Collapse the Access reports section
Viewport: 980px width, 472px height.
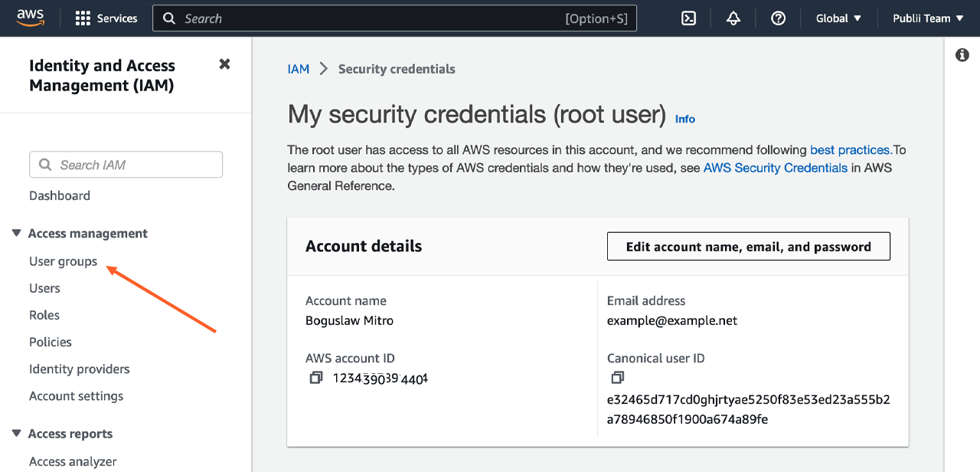pos(15,433)
